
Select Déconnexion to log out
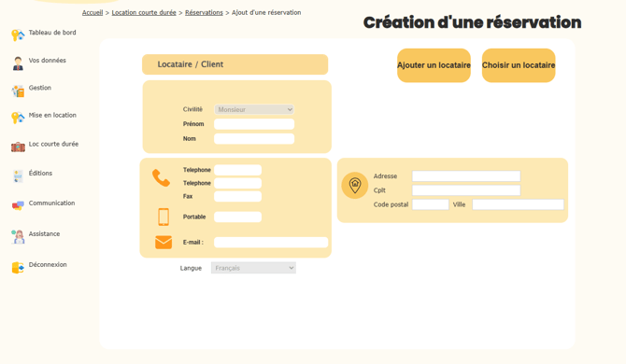coord(48,265)
